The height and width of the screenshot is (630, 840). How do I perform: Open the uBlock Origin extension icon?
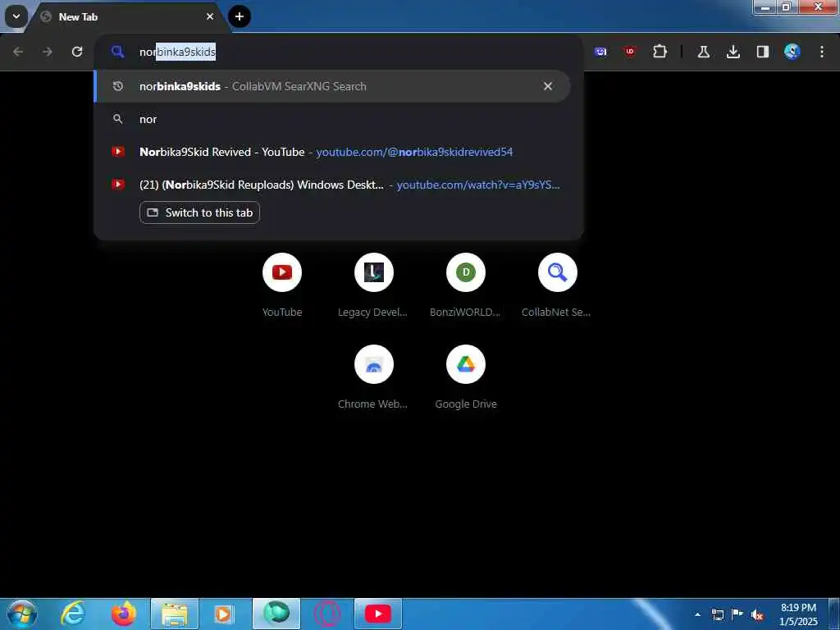(629, 52)
